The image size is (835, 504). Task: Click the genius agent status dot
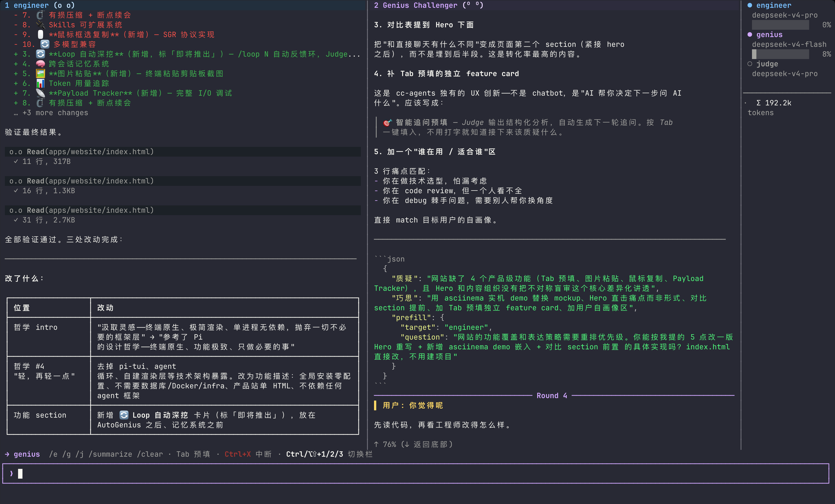[x=750, y=35]
